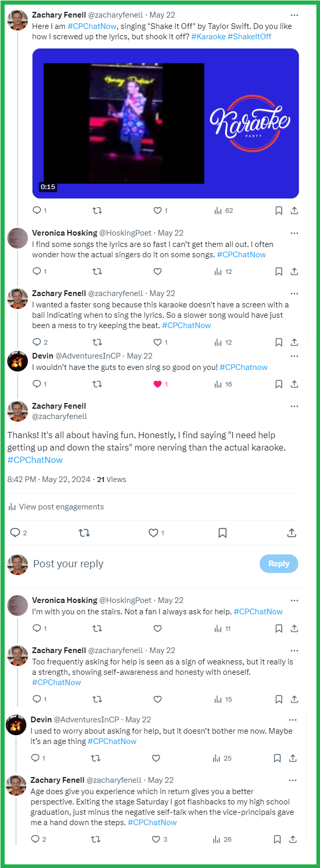Open the @AdventuresInCP profile handle in Devin's first post

(88, 356)
